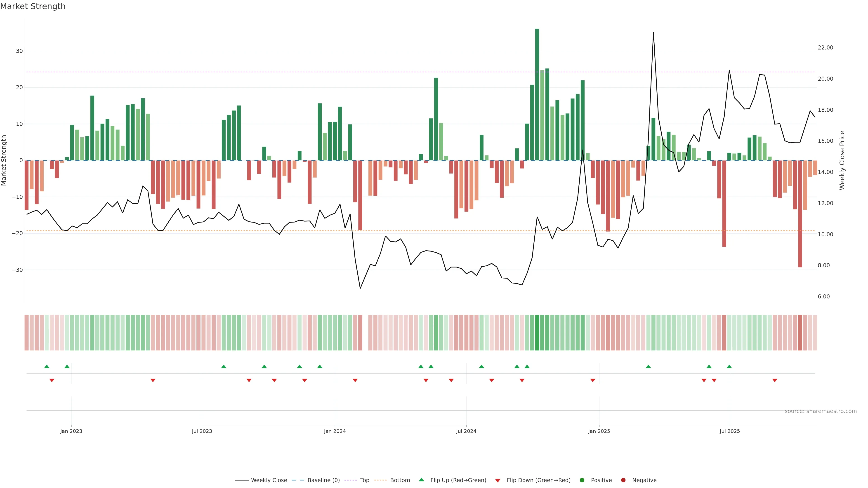This screenshot has width=868, height=488.
Task: Click the Jan 2023 x-axis label
Action: [x=71, y=431]
